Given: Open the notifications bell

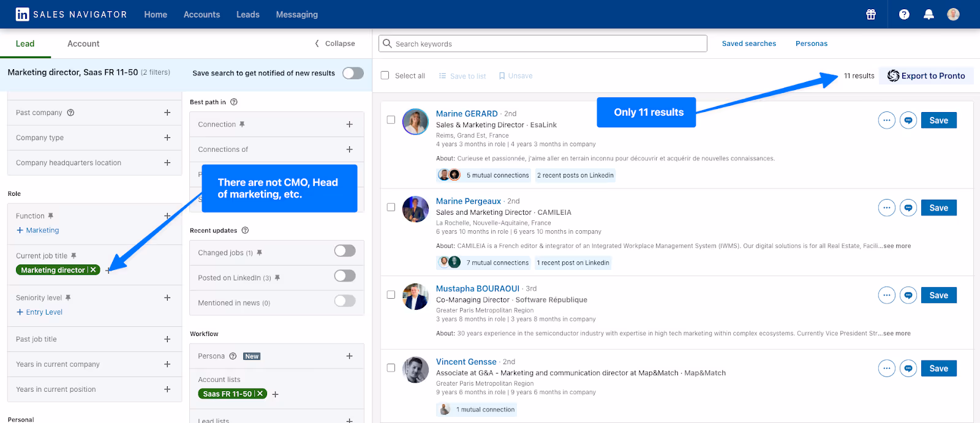Looking at the screenshot, I should click(929, 14).
